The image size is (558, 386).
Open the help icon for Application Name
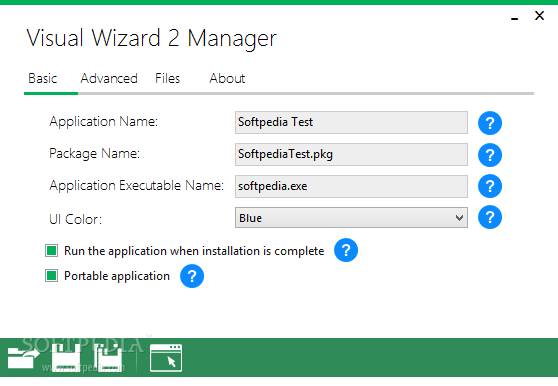tap(490, 123)
